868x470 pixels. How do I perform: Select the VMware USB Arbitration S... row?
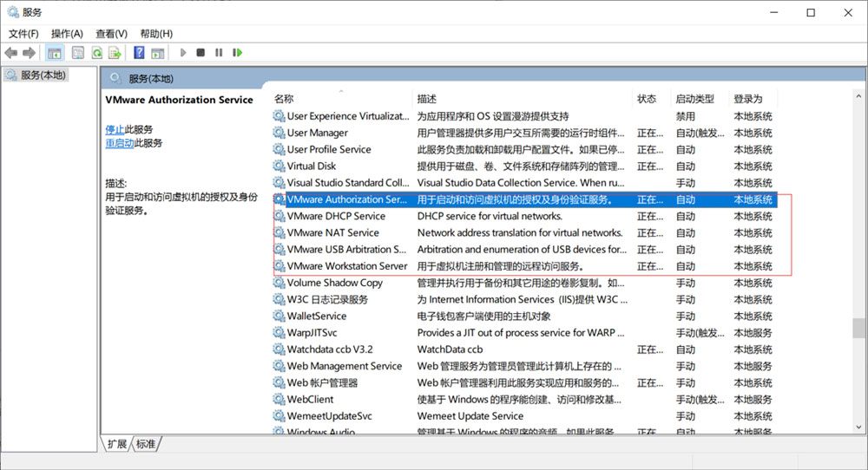pyautogui.click(x=525, y=250)
